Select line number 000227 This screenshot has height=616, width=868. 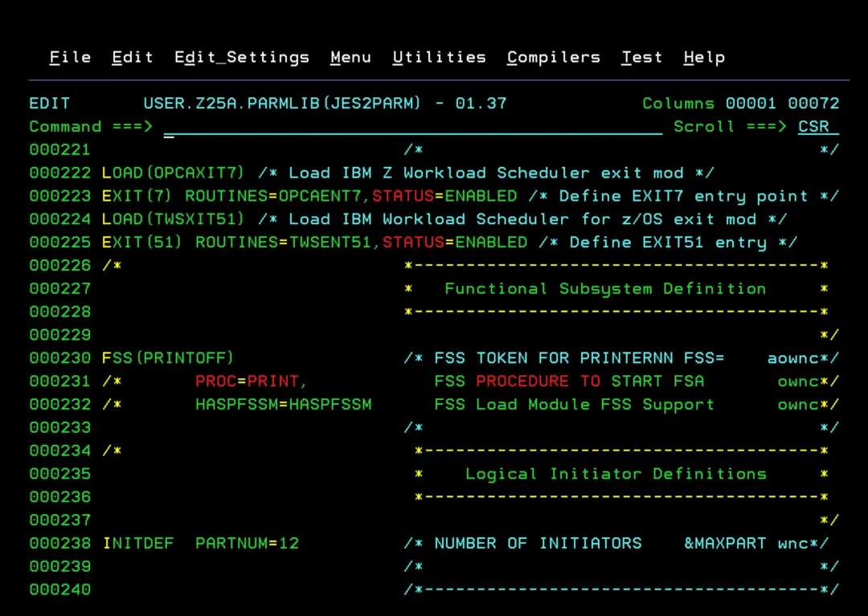[x=59, y=288]
